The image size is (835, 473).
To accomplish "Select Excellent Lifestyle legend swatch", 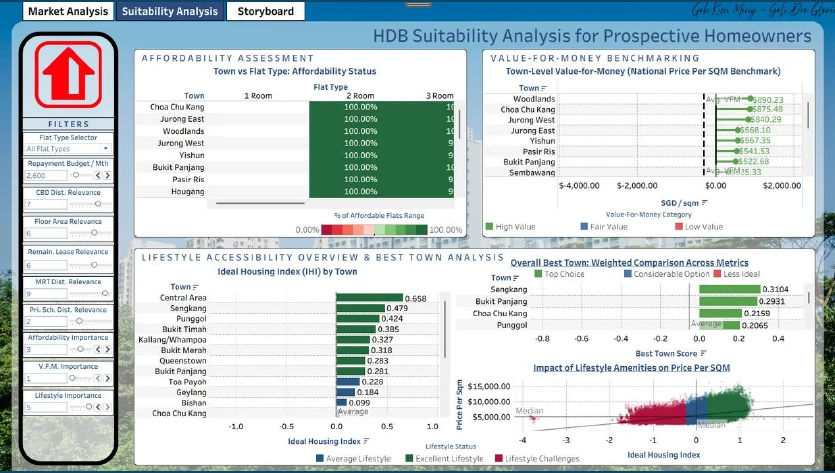I will [x=409, y=458].
